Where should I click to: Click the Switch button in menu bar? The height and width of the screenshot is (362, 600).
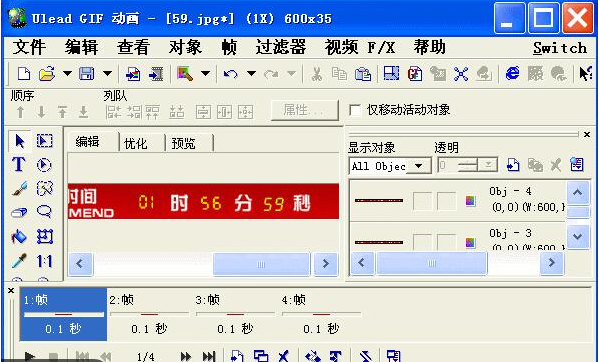click(560, 48)
